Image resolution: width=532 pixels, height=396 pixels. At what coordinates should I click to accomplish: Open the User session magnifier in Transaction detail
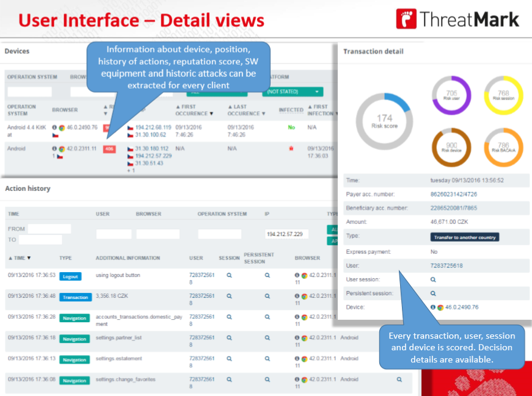pos(433,279)
